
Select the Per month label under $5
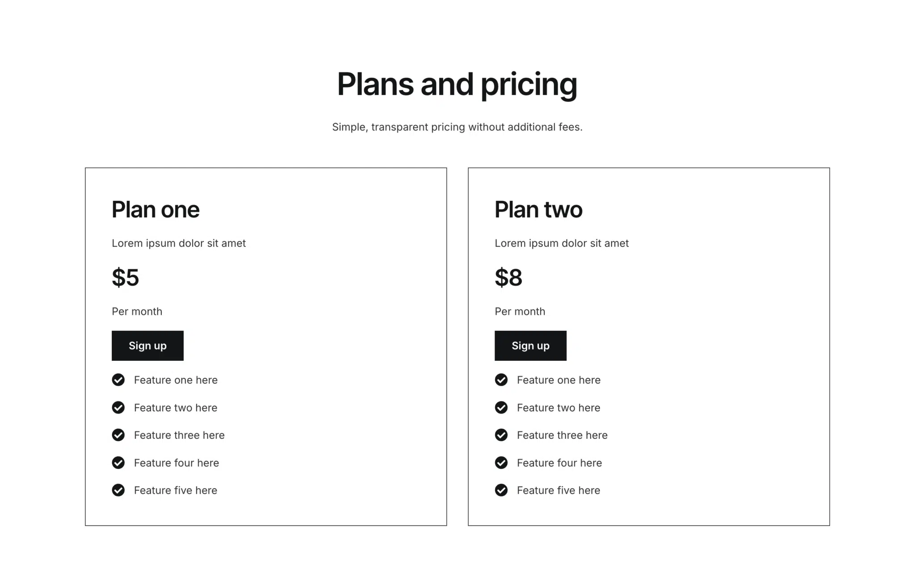tap(137, 311)
